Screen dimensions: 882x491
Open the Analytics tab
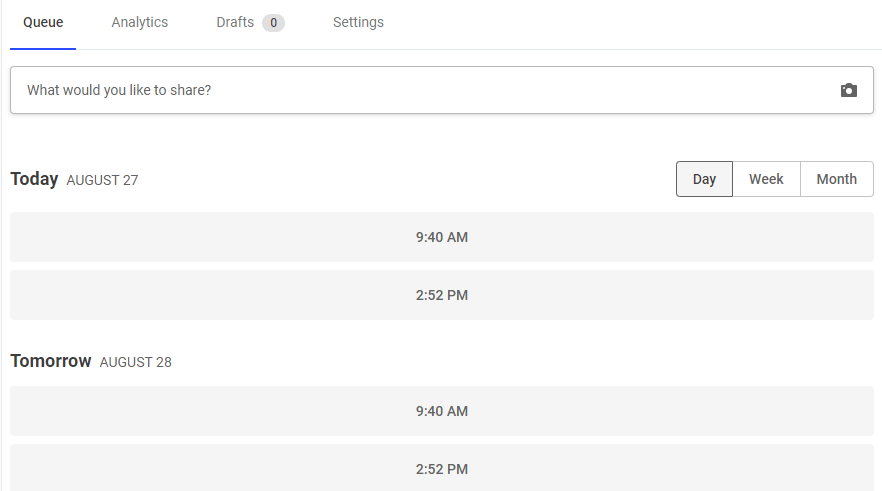click(140, 22)
